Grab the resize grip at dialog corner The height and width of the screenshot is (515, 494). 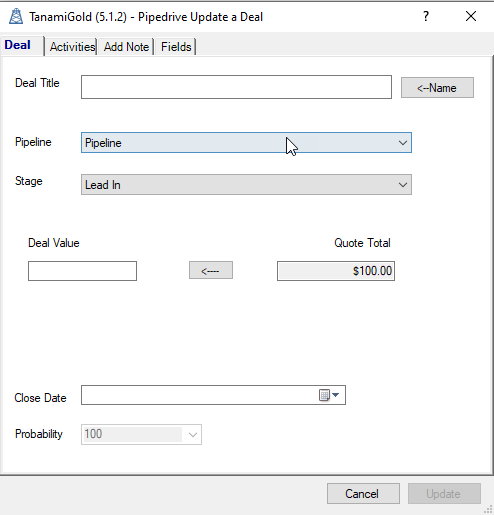pyautogui.click(x=488, y=510)
